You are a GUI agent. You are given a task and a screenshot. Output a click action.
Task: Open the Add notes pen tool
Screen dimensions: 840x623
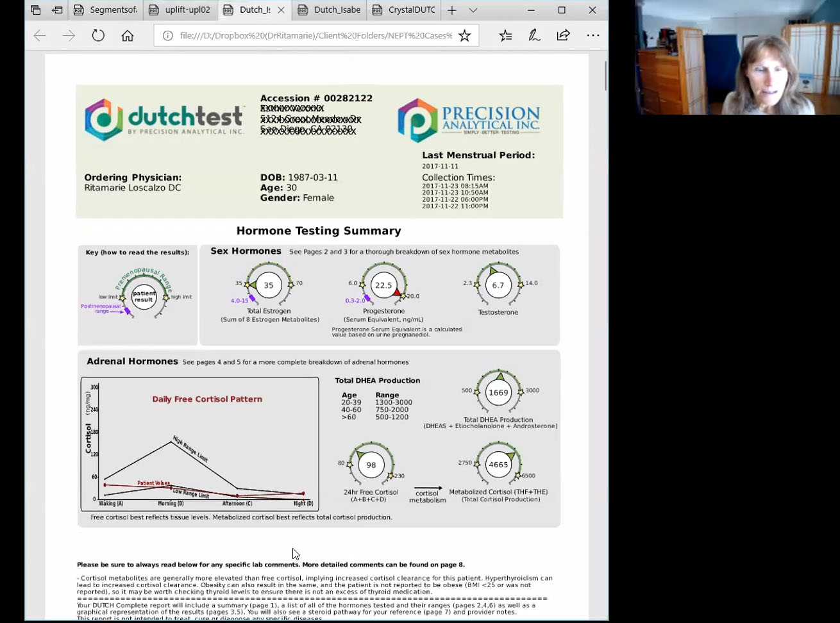(x=534, y=36)
